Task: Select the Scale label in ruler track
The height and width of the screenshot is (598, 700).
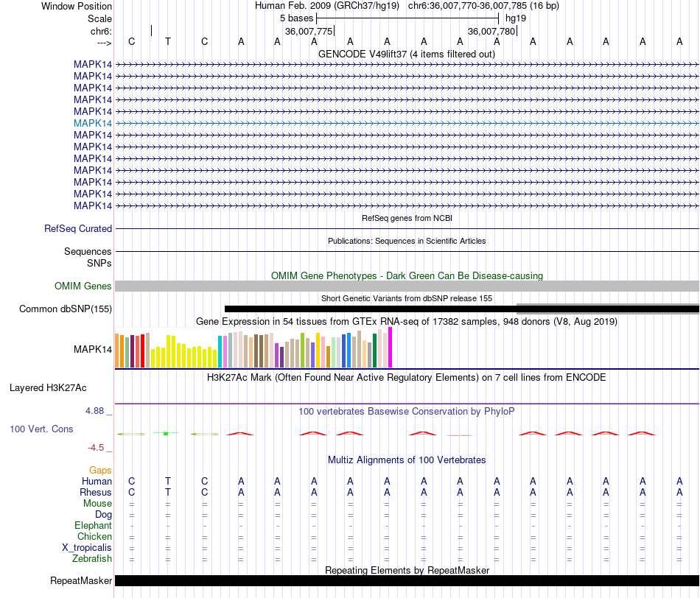Action: [x=99, y=18]
